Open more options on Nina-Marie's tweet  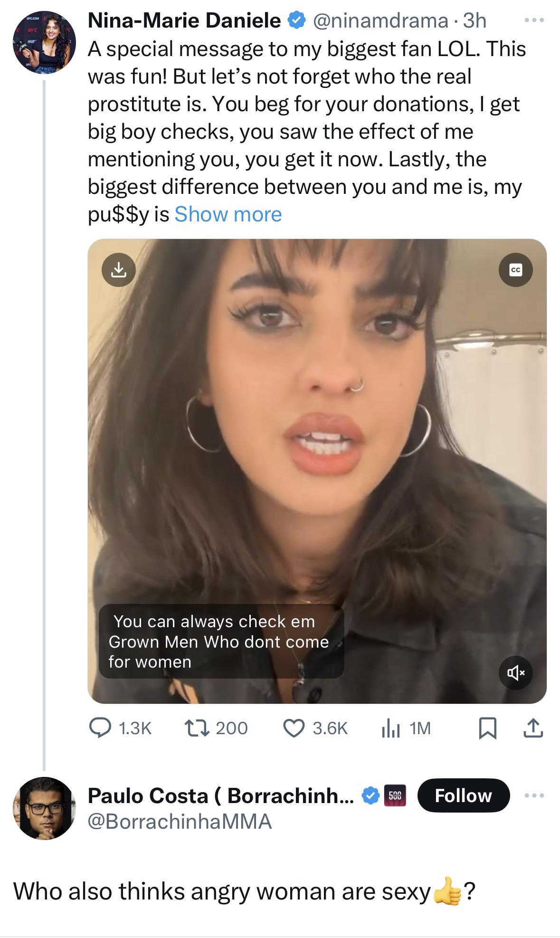pos(534,20)
